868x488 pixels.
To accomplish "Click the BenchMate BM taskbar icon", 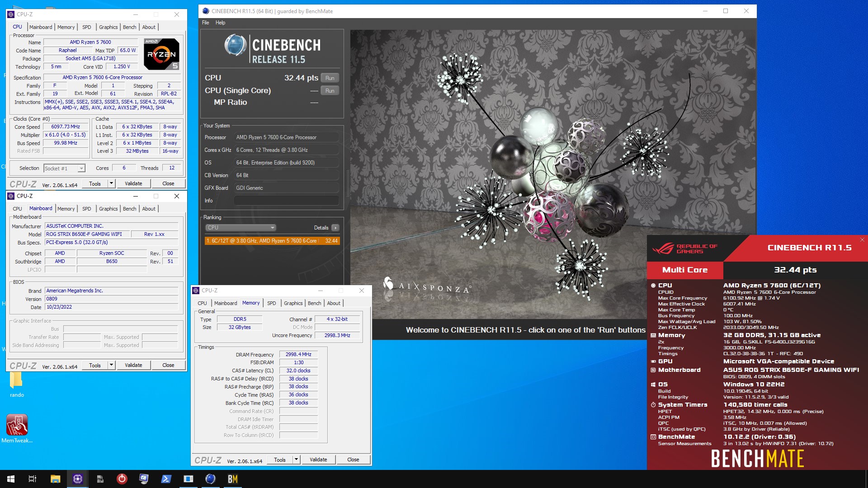I will point(232,479).
